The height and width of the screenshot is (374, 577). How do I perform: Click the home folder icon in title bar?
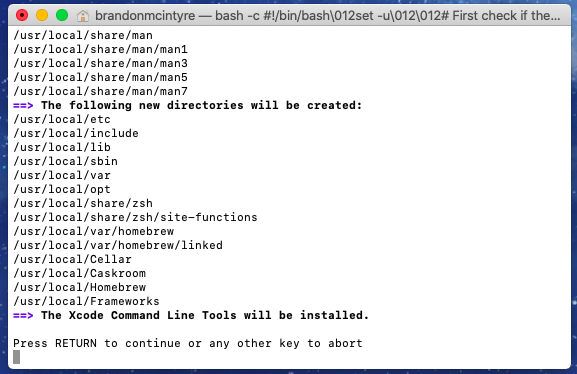(82, 16)
